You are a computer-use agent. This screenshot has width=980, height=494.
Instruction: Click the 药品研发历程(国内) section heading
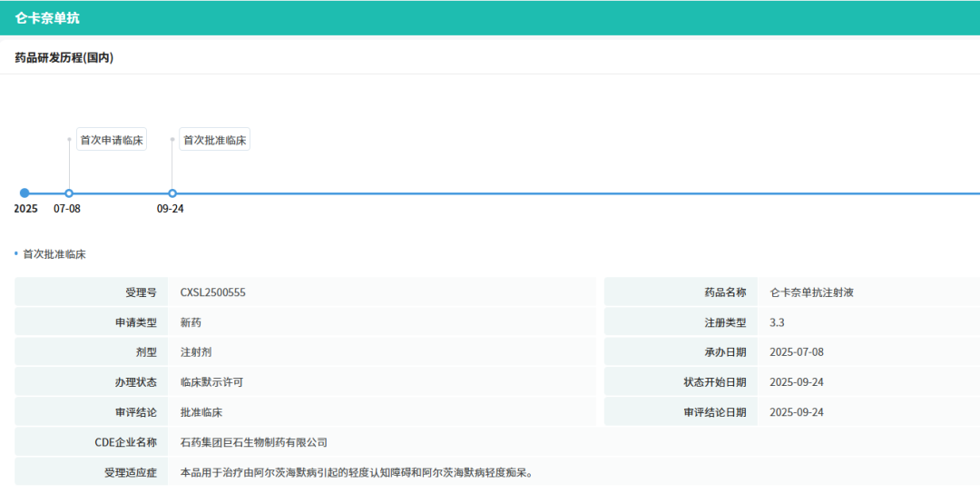[x=64, y=58]
